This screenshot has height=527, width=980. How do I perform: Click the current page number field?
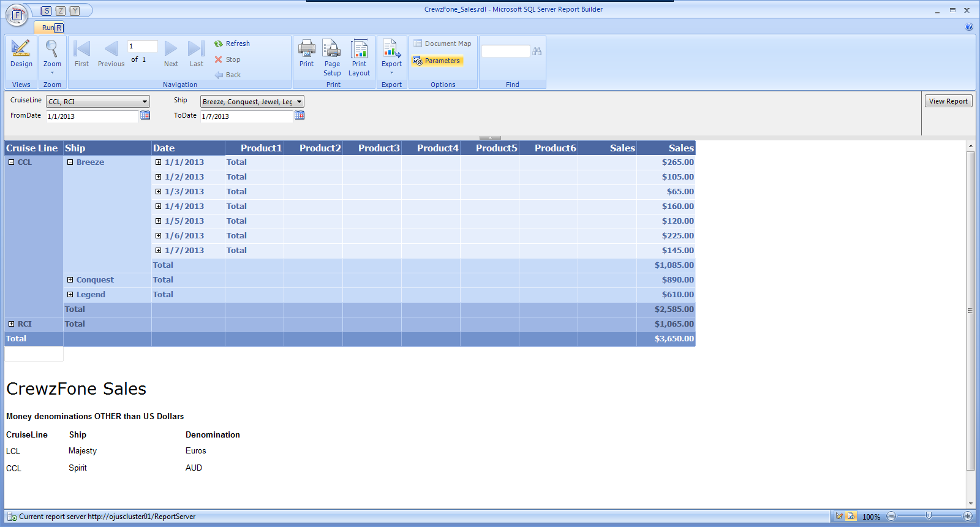pos(142,46)
